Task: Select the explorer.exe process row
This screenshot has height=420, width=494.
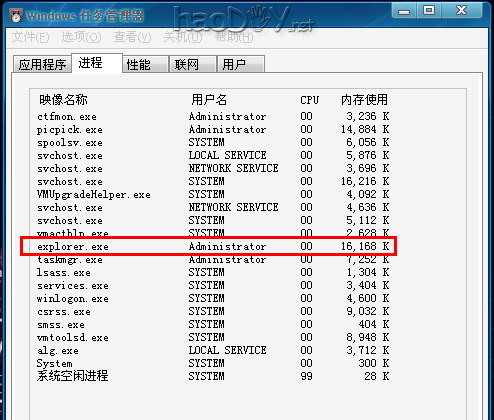Action: tap(213, 246)
